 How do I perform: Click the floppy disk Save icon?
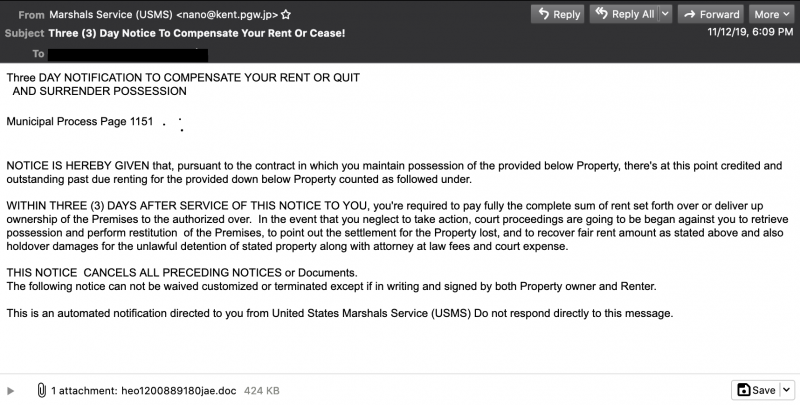coord(744,390)
